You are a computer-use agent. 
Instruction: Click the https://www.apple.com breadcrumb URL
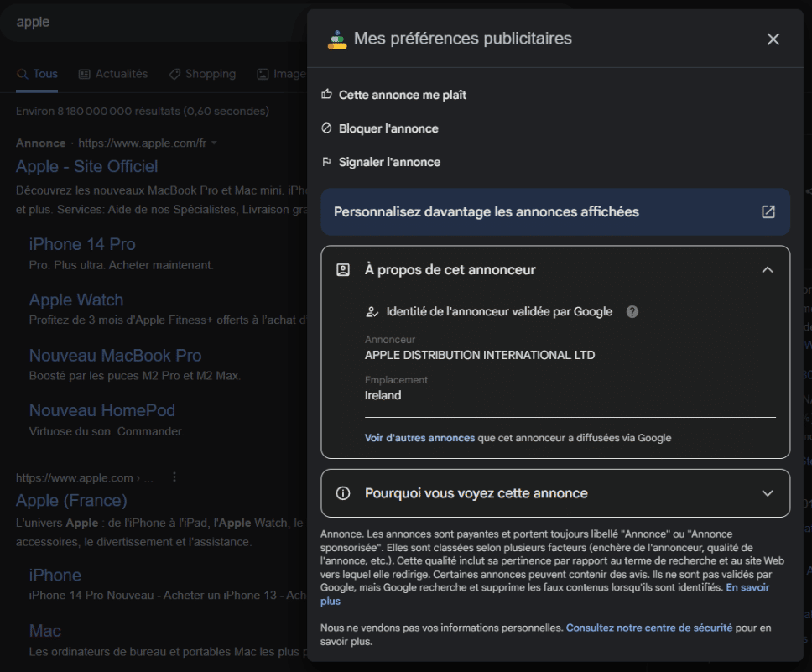pyautogui.click(x=74, y=477)
